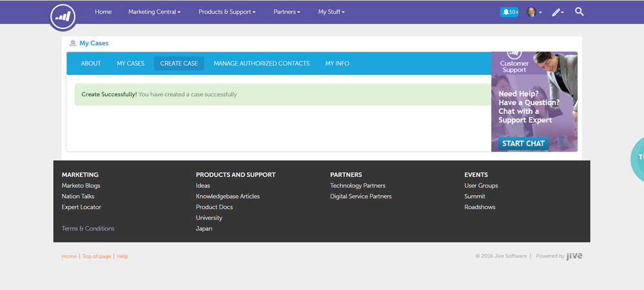
Task: Click the Top of page footer link
Action: click(96, 256)
